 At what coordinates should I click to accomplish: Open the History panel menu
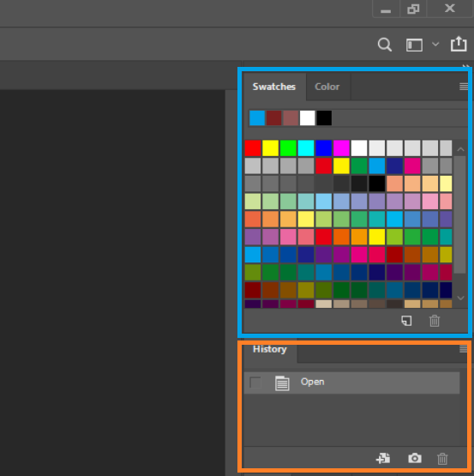click(464, 349)
